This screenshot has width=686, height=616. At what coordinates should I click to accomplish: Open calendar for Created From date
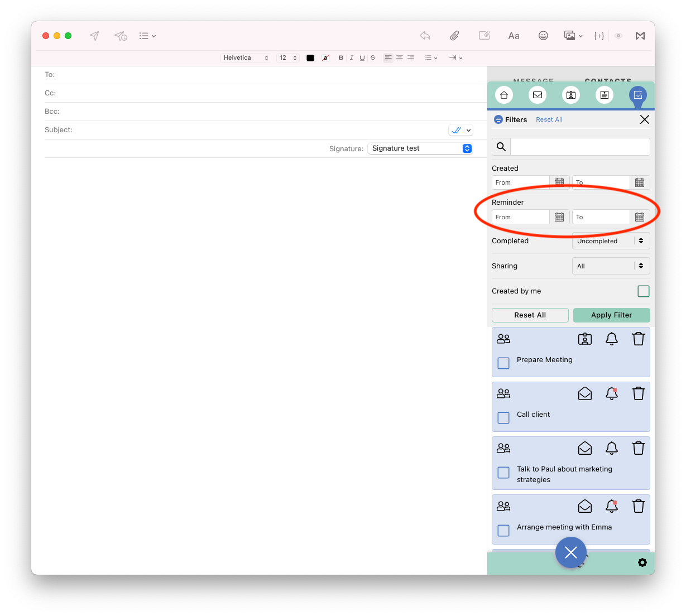[x=559, y=182]
